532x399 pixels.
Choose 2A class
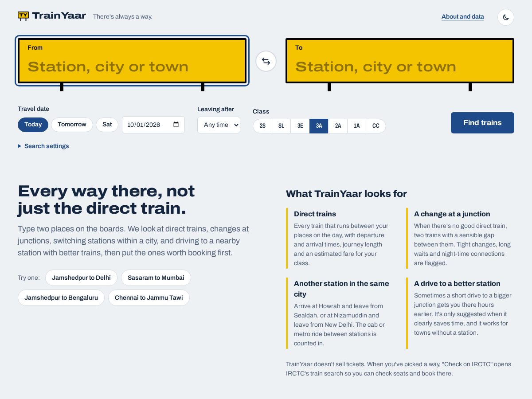pos(338,126)
